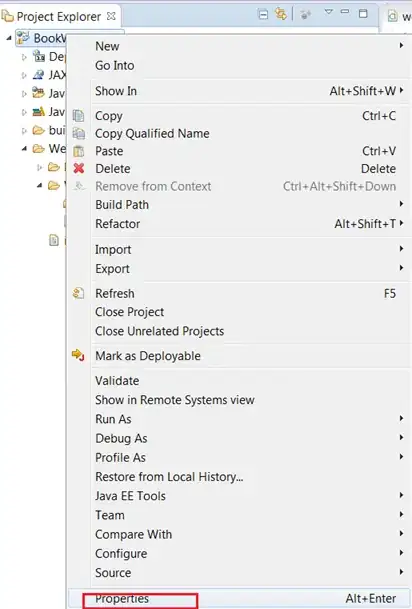
Task: Click the Collapse All icon in Project Explorer
Action: click(263, 15)
